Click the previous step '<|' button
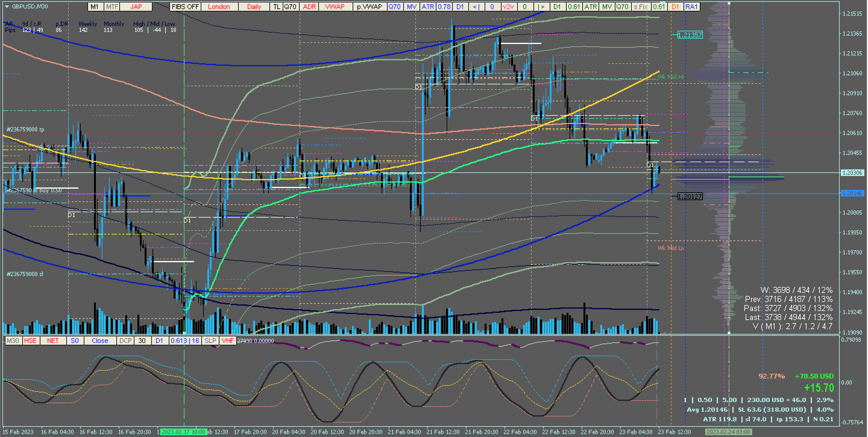868x437 pixels. point(476,7)
